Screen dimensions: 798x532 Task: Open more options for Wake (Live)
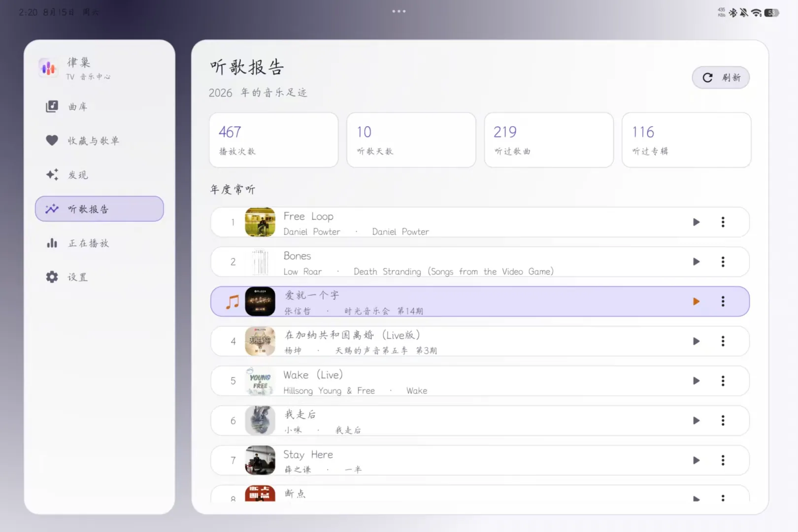[723, 381]
